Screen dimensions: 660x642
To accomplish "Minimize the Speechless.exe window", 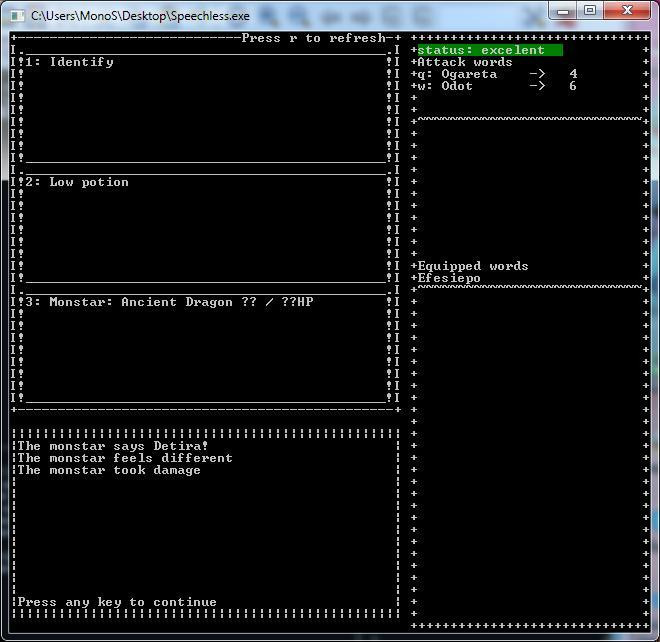I will click(x=563, y=11).
